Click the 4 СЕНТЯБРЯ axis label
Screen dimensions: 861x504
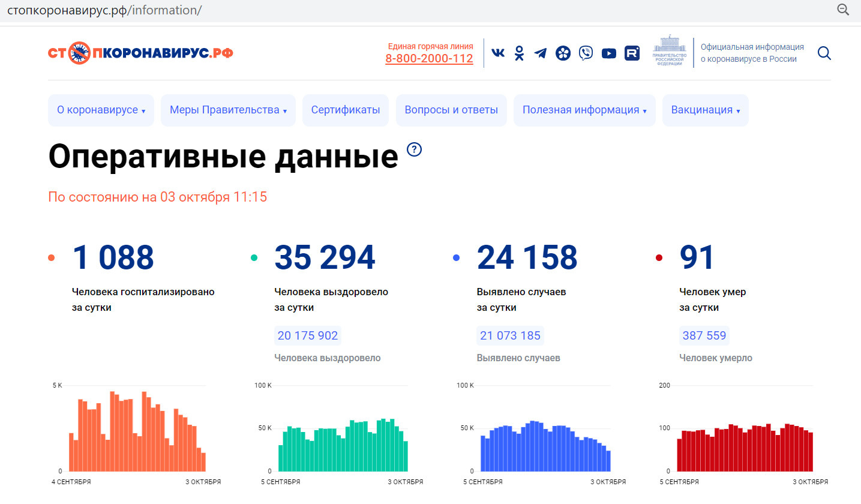click(x=71, y=482)
